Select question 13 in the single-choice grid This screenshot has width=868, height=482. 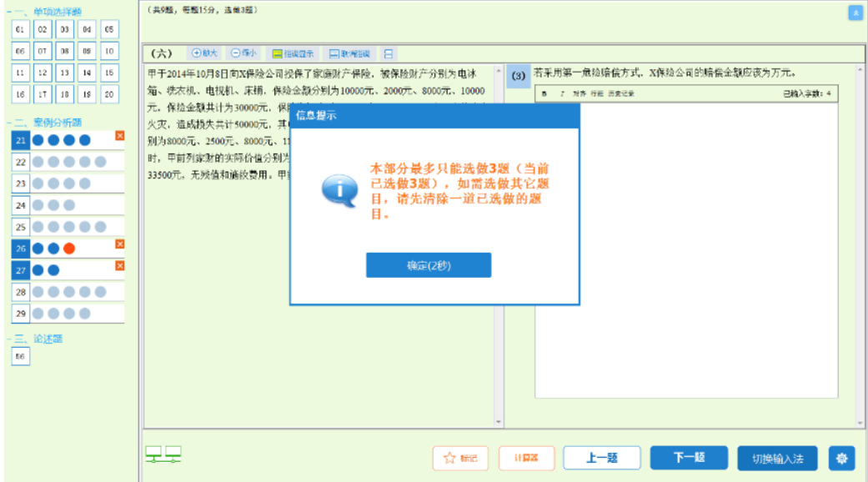(x=65, y=73)
